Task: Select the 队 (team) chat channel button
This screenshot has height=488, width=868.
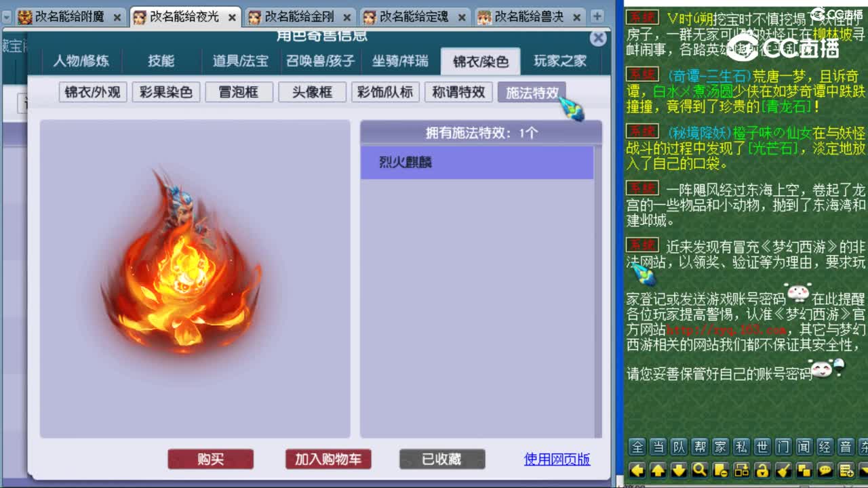Action: click(x=679, y=447)
